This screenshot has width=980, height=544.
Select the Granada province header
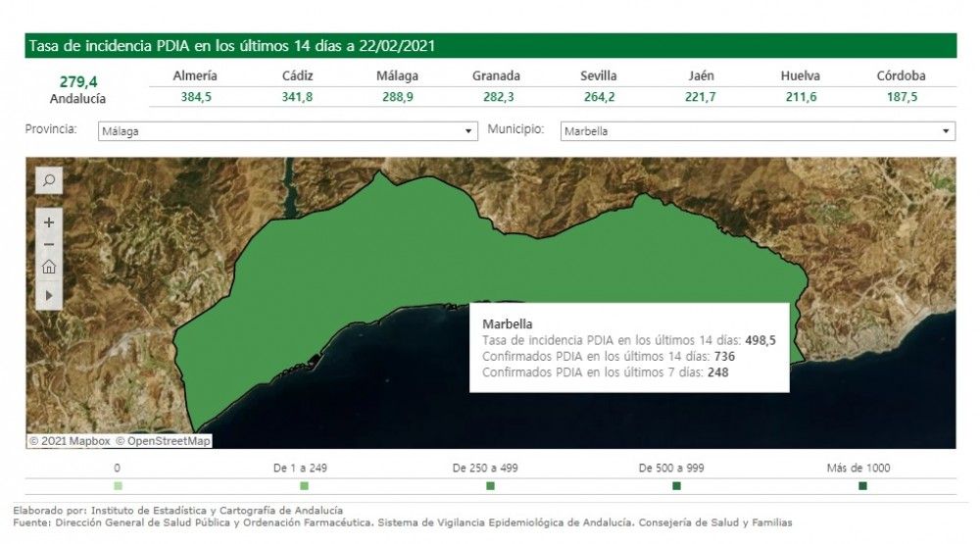[x=496, y=75]
